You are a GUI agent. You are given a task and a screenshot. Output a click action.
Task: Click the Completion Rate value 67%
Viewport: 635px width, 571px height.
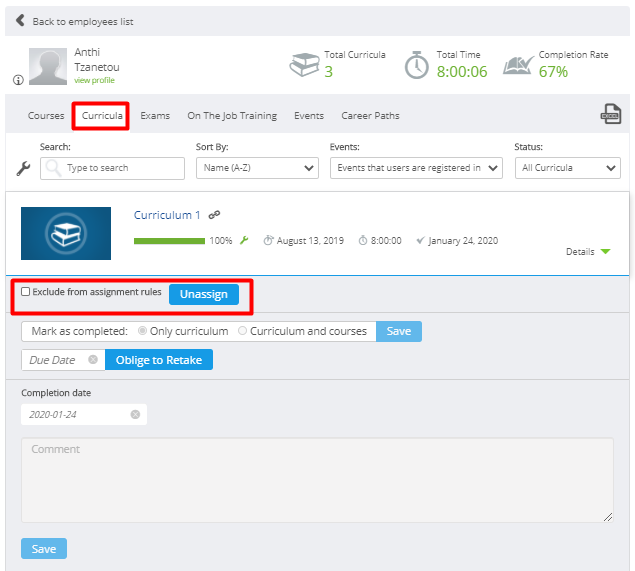(x=553, y=72)
